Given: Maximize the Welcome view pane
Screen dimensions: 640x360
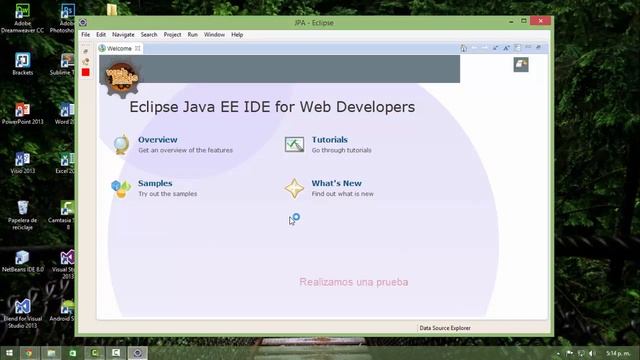Looking at the screenshot, I should click(x=538, y=47).
